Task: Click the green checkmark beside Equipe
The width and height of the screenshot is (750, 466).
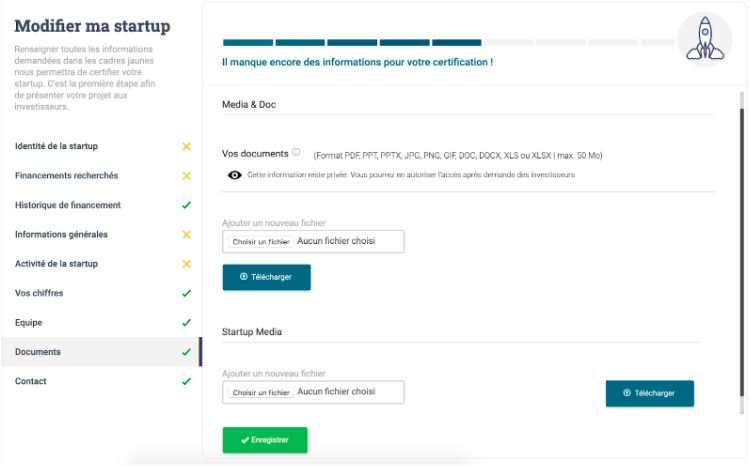Action: click(x=187, y=323)
